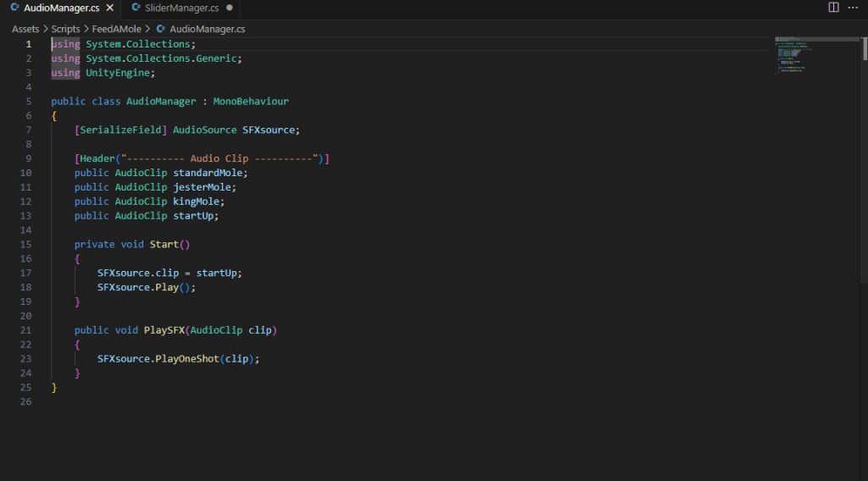
Task: Click the C# file icon on AudioManager.cs tab
Action: pyautogui.click(x=15, y=8)
